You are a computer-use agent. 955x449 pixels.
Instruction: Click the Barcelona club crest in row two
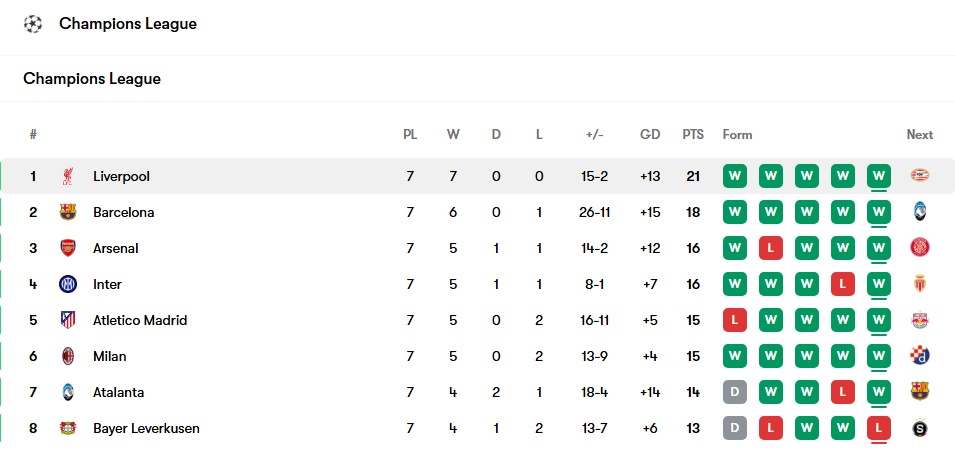[68, 212]
